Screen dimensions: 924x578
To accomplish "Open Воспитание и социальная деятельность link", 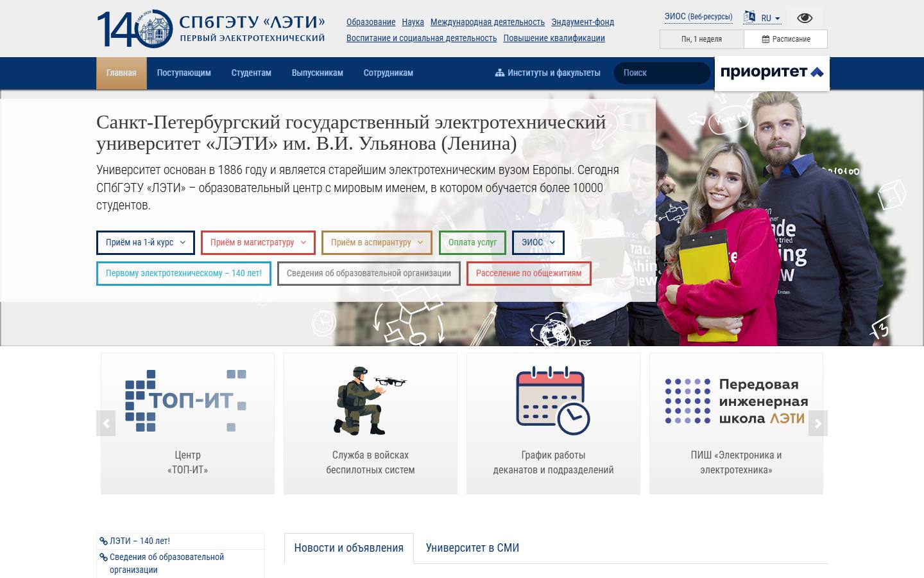I will (x=422, y=39).
